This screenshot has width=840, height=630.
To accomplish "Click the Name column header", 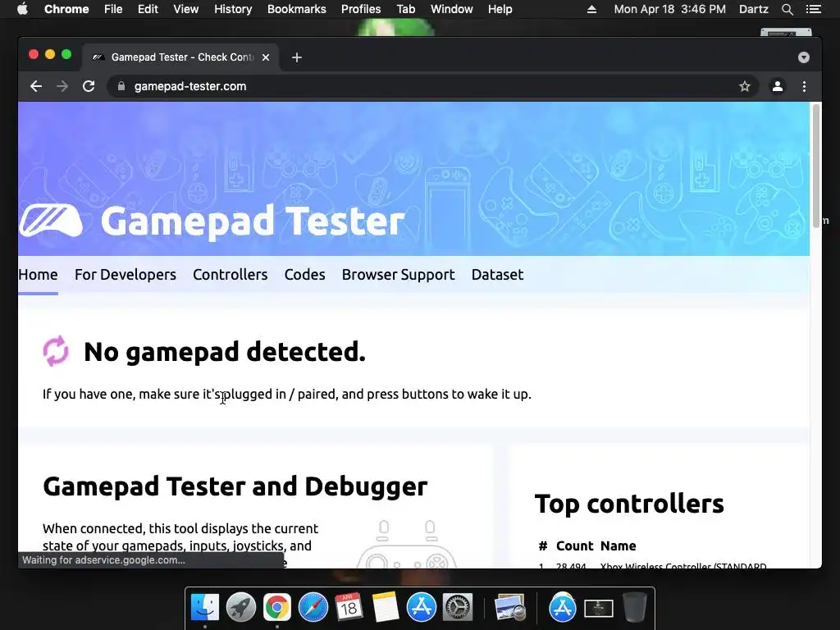I will pyautogui.click(x=619, y=546).
